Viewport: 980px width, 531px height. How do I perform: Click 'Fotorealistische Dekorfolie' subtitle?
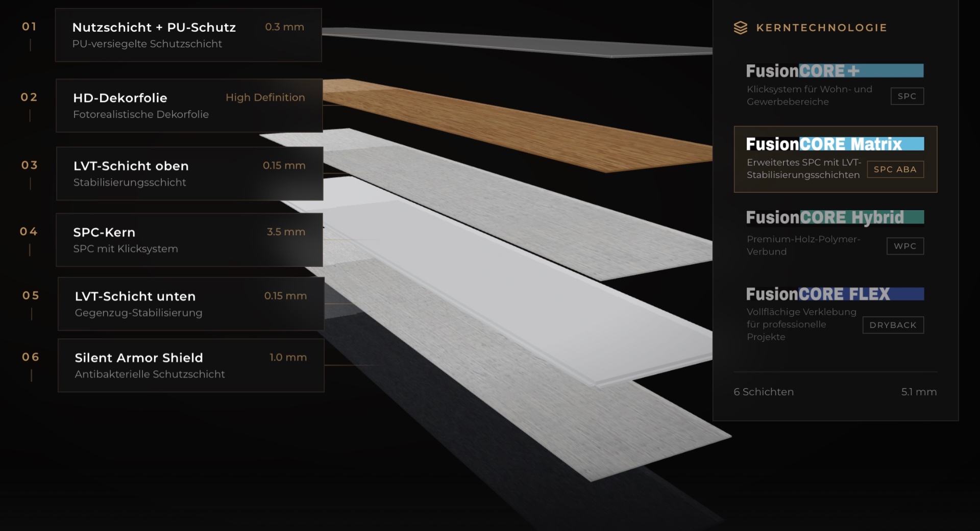click(141, 114)
